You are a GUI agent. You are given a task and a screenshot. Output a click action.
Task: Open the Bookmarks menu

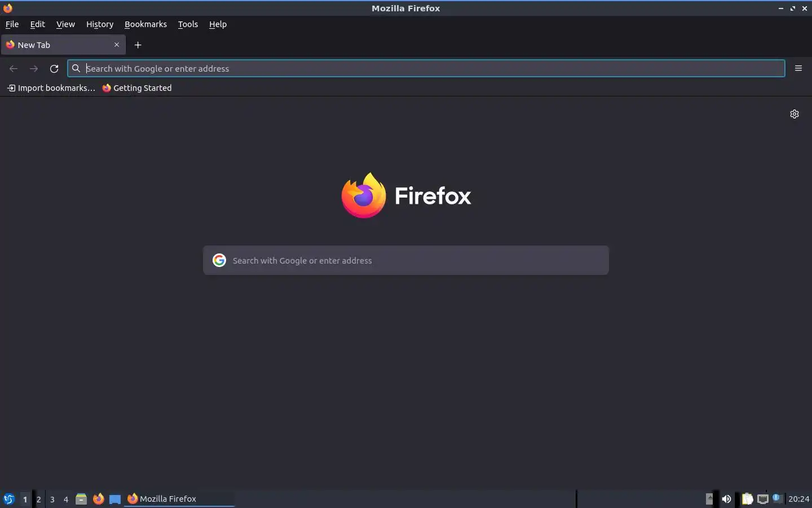coord(145,24)
